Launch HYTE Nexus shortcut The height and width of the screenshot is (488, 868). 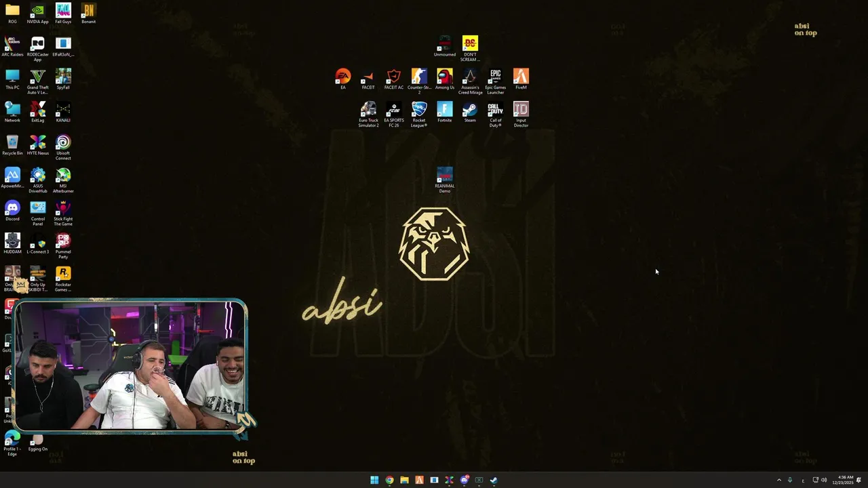click(x=37, y=145)
